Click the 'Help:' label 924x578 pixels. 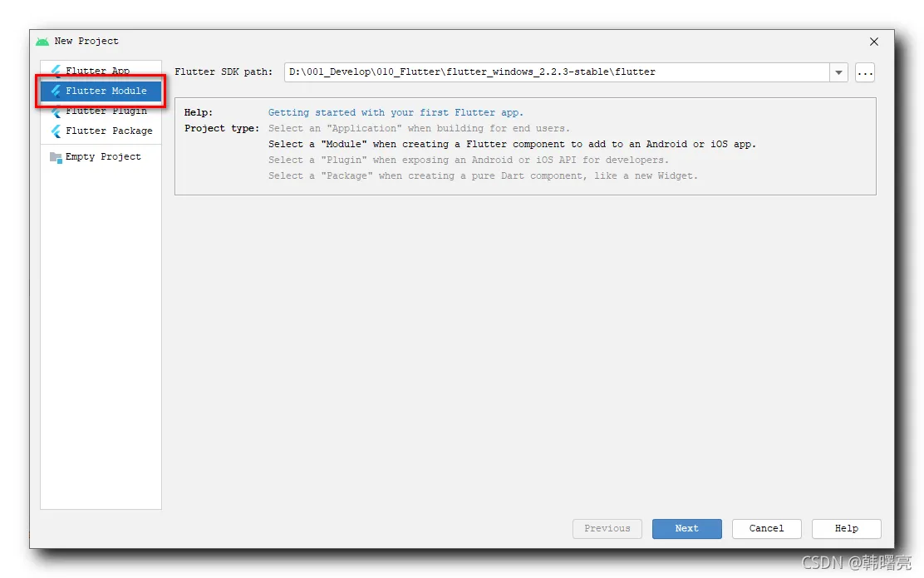coord(198,112)
